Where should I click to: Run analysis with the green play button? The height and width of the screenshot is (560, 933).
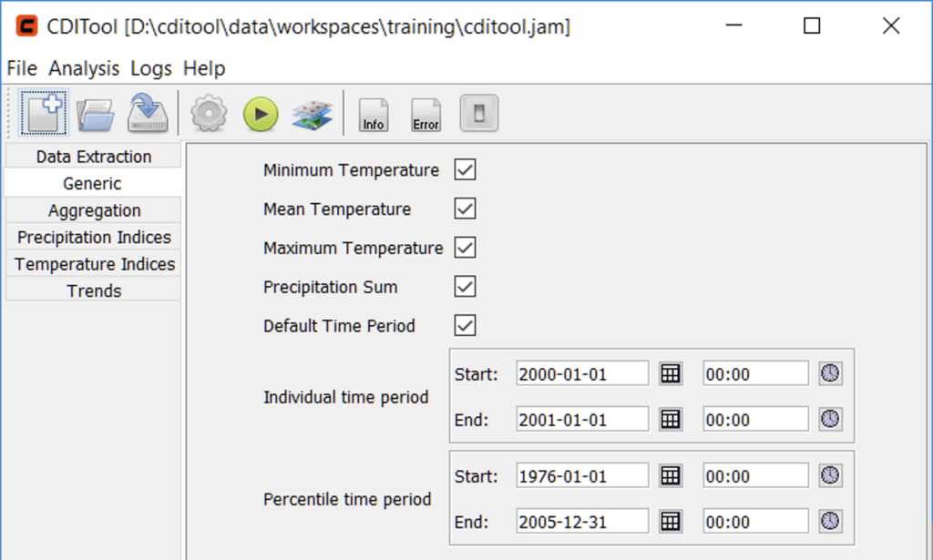pyautogui.click(x=261, y=115)
